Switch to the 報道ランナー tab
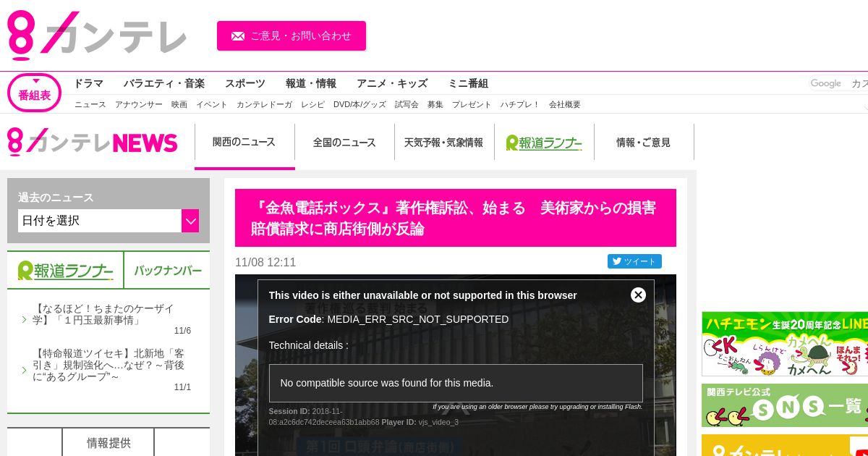The image size is (868, 456). 544,143
